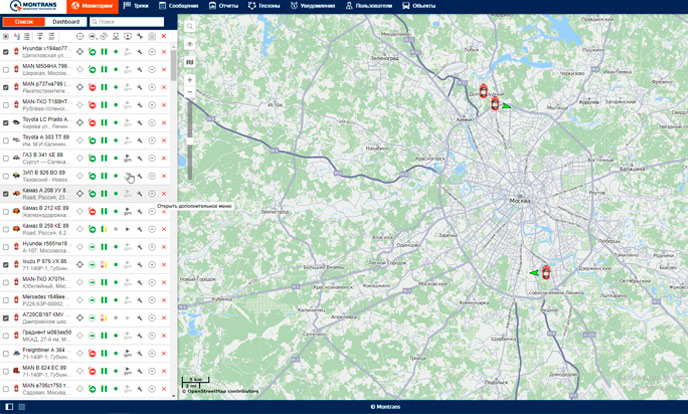Check the ГАЗ В 341 КЕ 89 checkbox
This screenshot has width=688, height=414.
(6, 158)
